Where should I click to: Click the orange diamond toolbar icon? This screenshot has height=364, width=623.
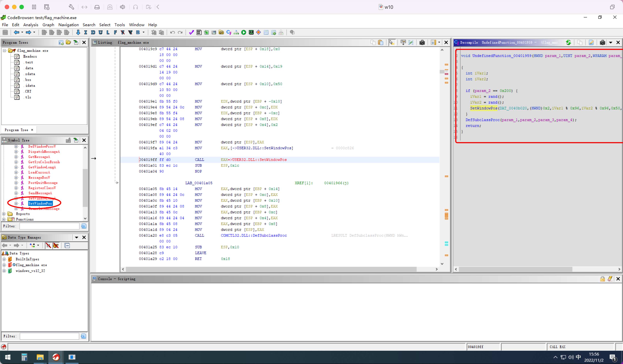(x=259, y=32)
